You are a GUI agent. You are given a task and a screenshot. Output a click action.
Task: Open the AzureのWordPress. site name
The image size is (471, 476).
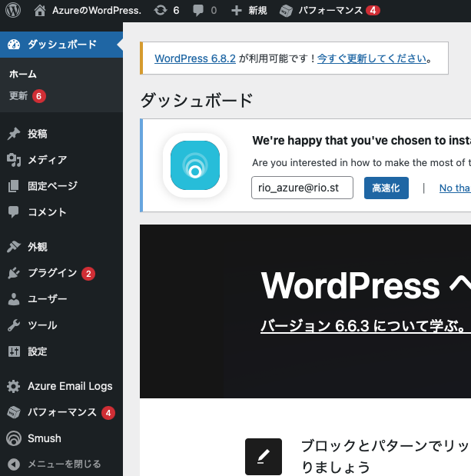(97, 11)
